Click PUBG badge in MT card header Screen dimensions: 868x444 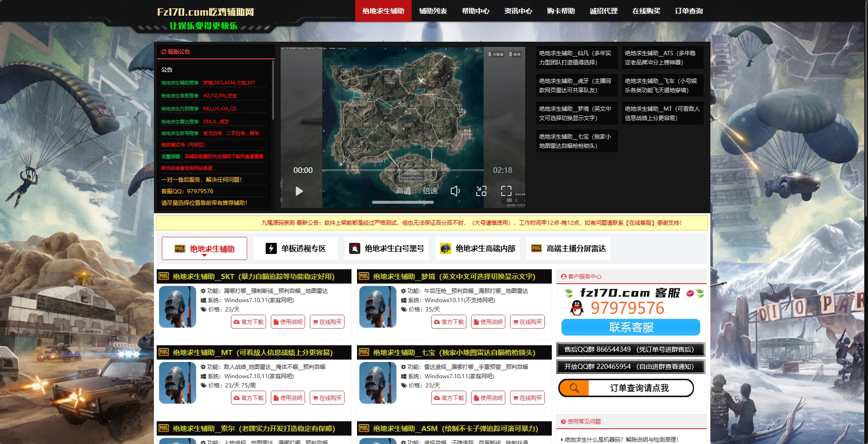point(164,352)
